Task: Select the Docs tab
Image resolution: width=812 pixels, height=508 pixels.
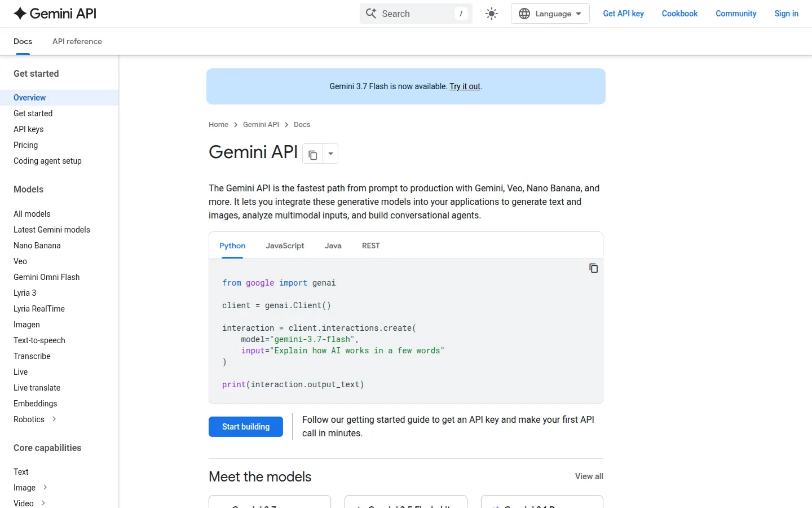Action: pyautogui.click(x=23, y=41)
